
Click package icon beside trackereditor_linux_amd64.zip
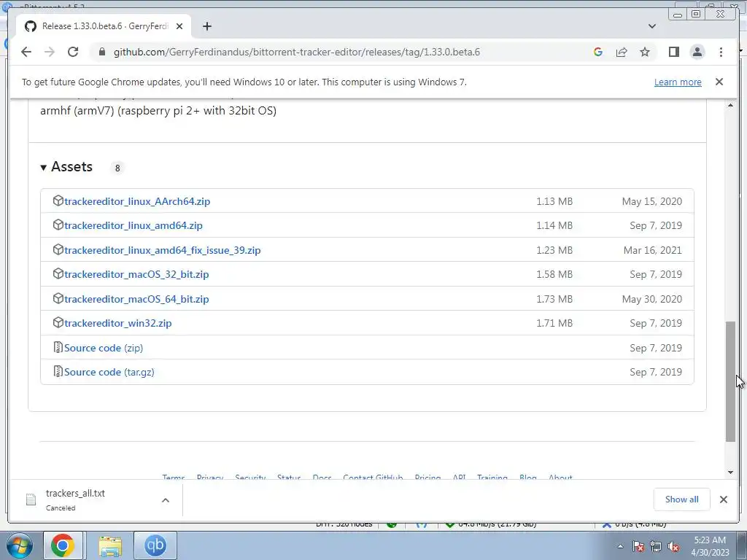coord(58,225)
